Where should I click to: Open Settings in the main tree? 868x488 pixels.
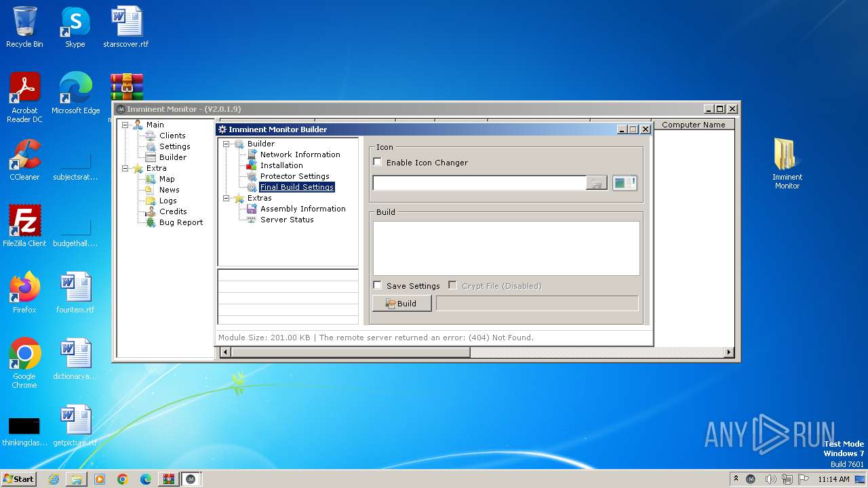[174, 146]
